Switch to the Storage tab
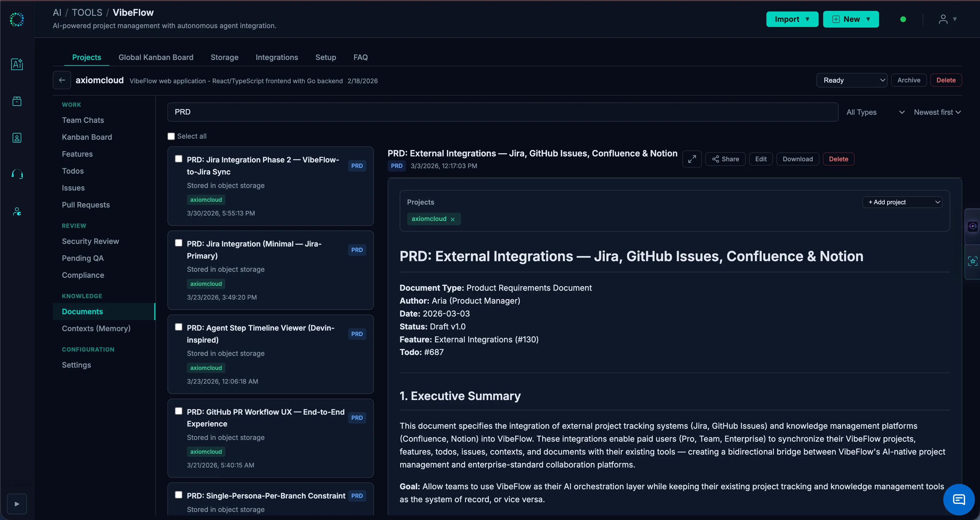980x520 pixels. [224, 57]
